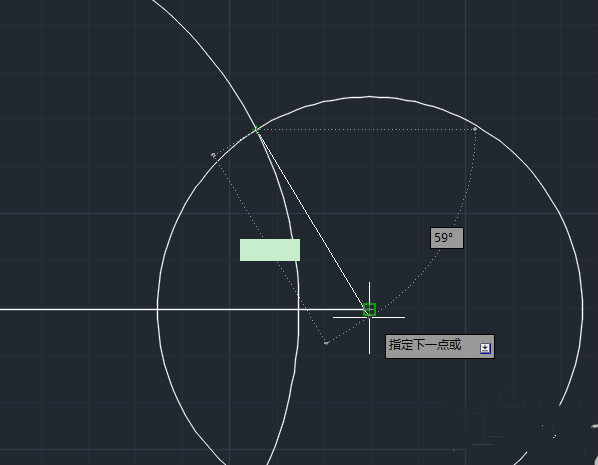Open the dynamic input options arrow icon
Screen dimensions: 598x465
coord(485,348)
